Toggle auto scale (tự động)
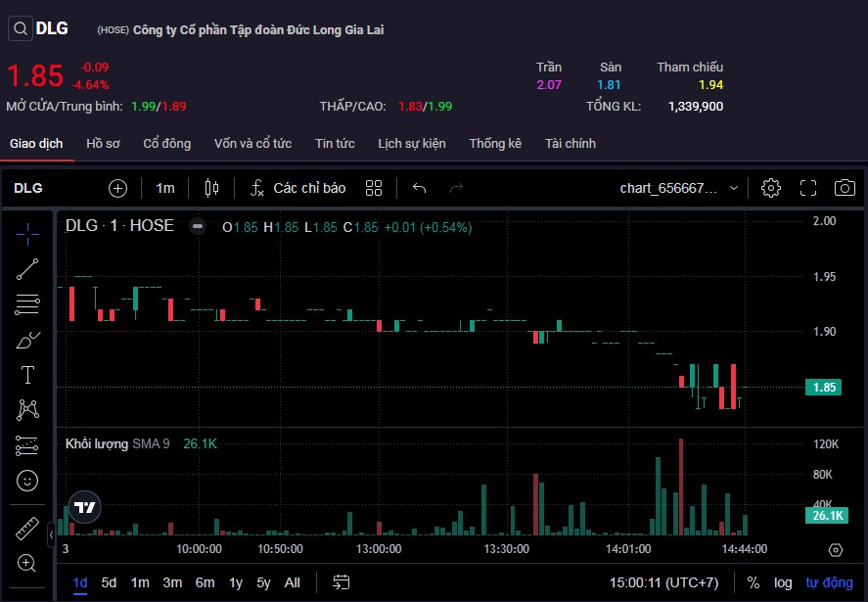 pos(829,582)
